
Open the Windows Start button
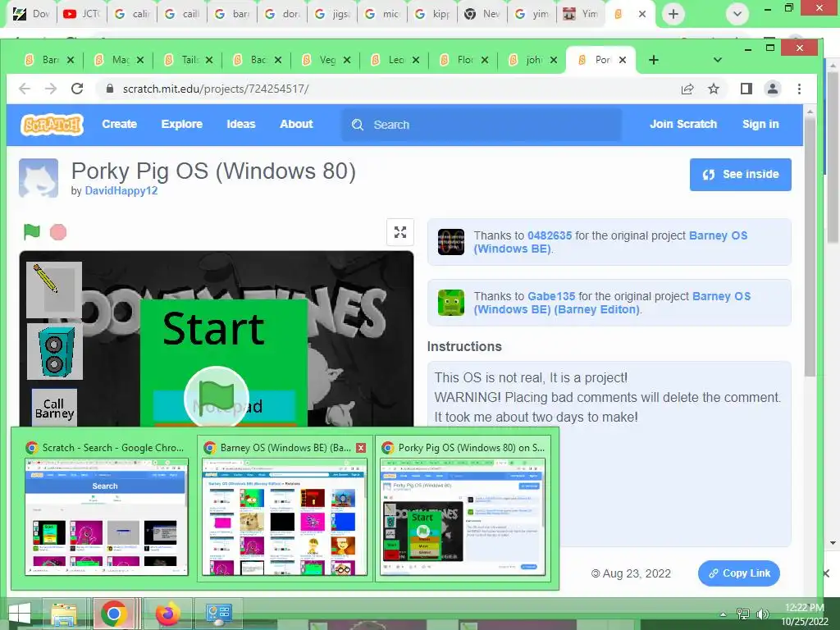click(x=20, y=614)
